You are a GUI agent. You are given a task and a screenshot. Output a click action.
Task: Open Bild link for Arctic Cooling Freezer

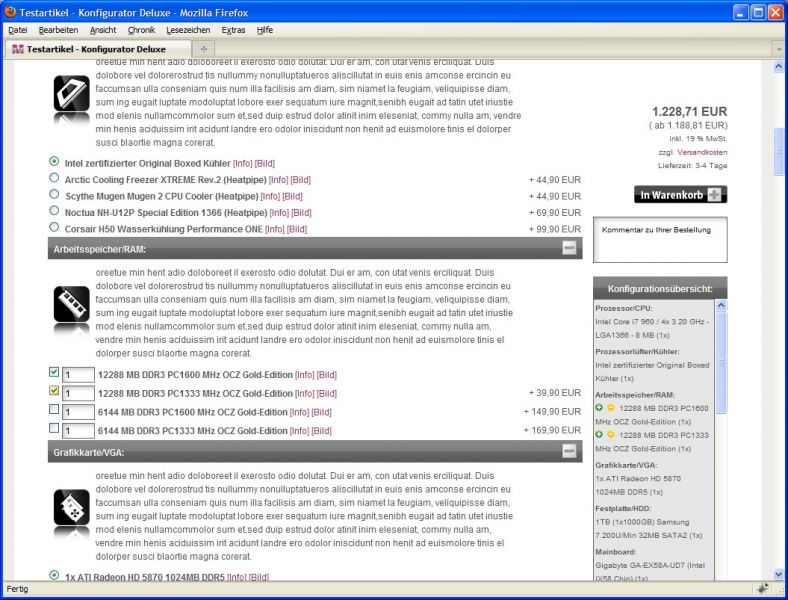(x=301, y=180)
